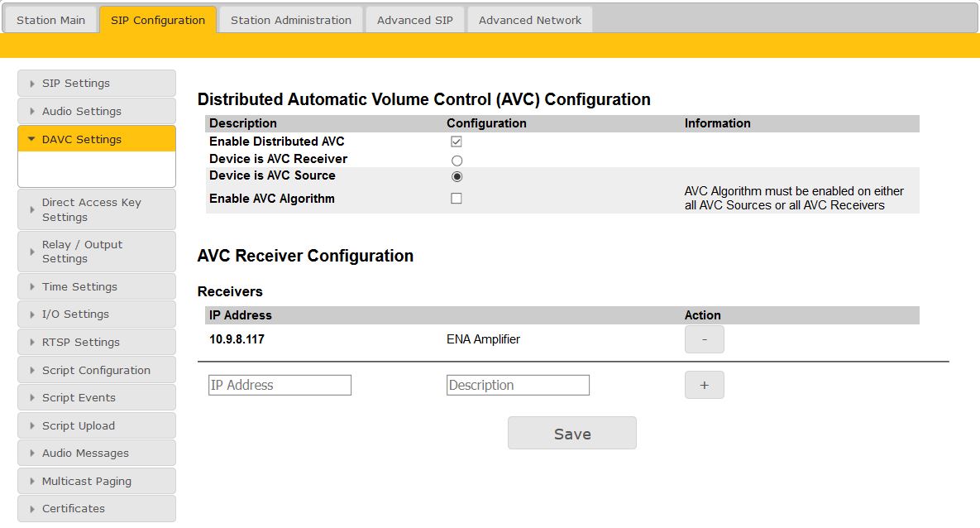Screen dimensions: 980x528
Task: Select Device is AVC Source radio button
Action: tap(457, 176)
